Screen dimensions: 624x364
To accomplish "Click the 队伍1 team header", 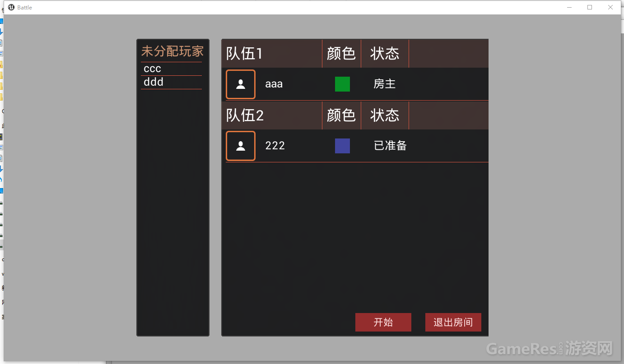I will (x=245, y=53).
